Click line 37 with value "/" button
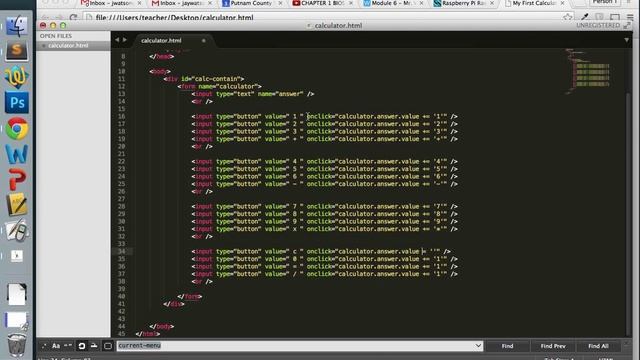 [x=324, y=274]
